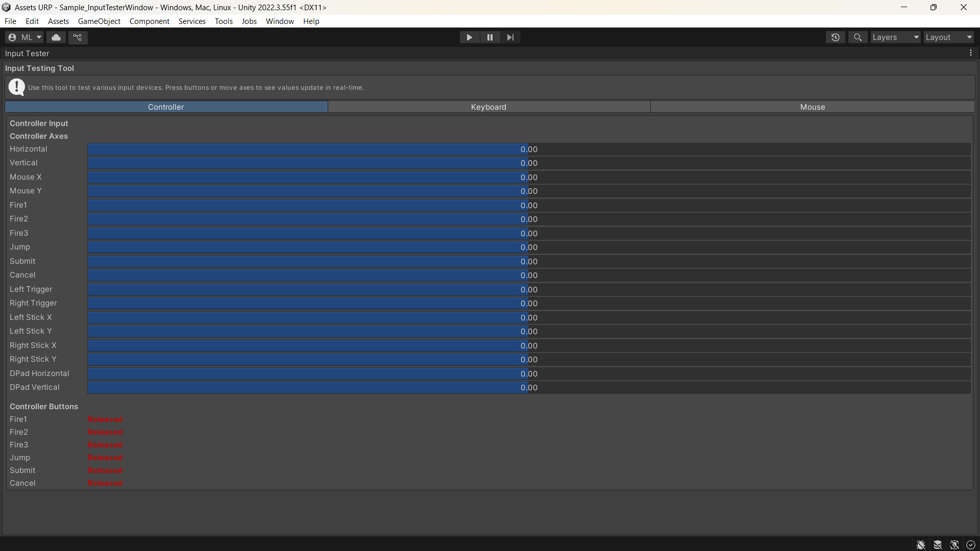The height and width of the screenshot is (551, 980).
Task: Open Undo History icon
Action: coord(836,37)
